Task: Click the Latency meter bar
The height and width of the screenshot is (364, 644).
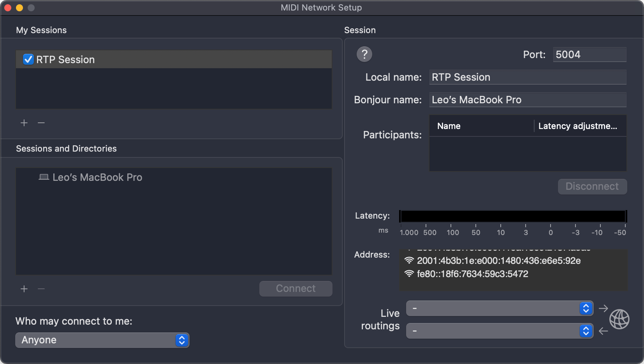Action: (x=513, y=216)
